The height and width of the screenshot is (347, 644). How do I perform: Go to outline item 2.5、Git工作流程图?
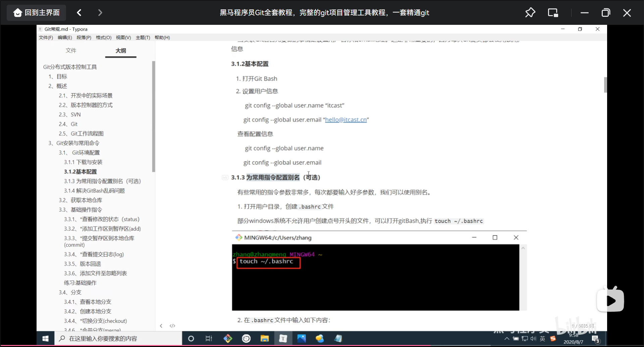[81, 134]
